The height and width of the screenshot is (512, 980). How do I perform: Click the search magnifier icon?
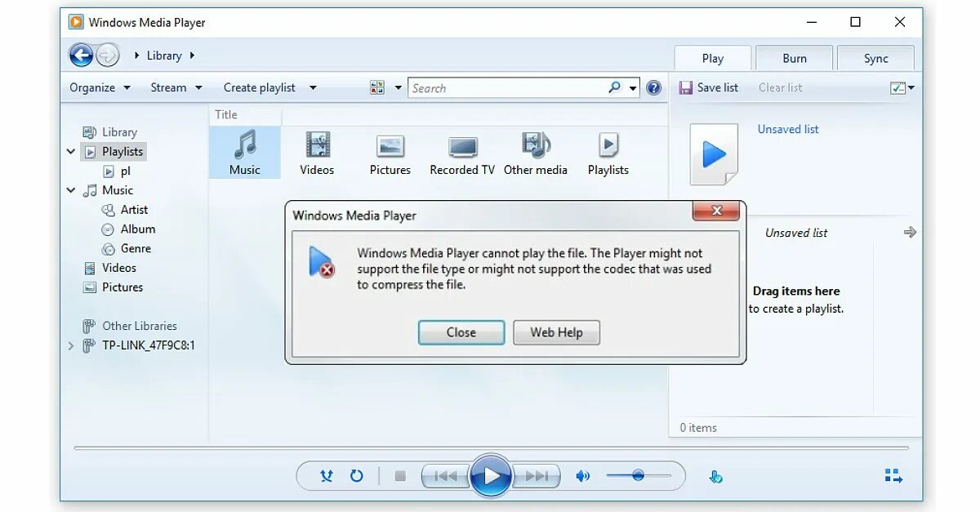(615, 87)
